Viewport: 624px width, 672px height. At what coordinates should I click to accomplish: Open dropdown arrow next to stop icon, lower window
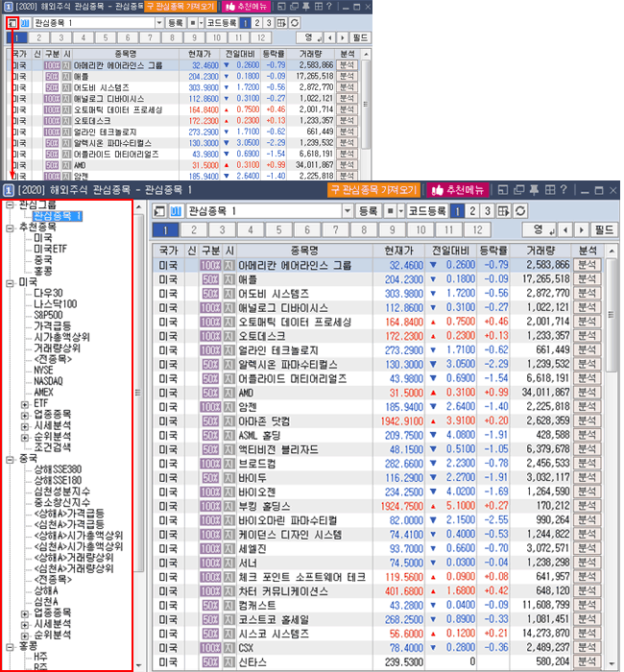pos(400,211)
